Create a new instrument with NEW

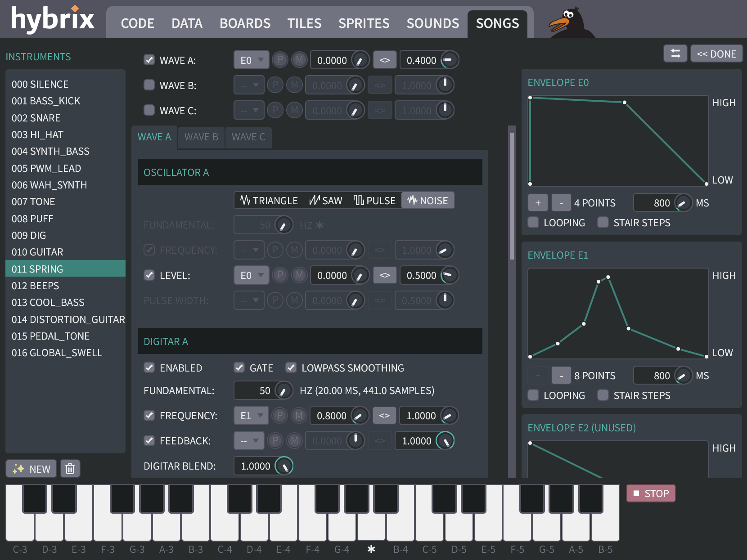[x=31, y=469]
